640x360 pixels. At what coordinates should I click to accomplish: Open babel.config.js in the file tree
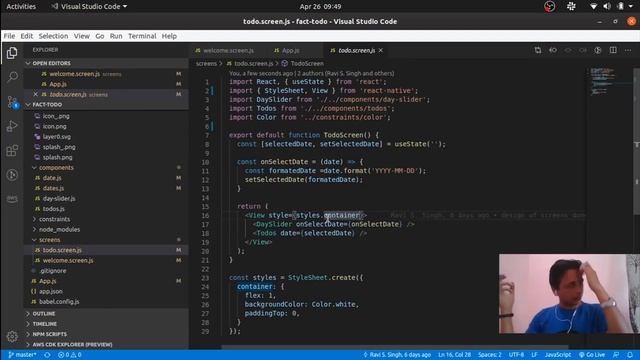point(59,302)
